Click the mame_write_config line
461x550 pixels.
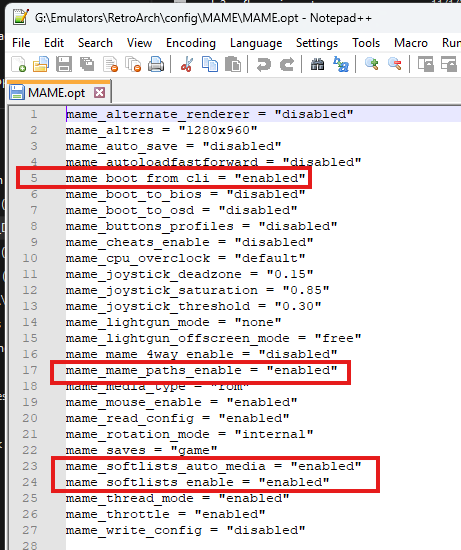[185, 530]
